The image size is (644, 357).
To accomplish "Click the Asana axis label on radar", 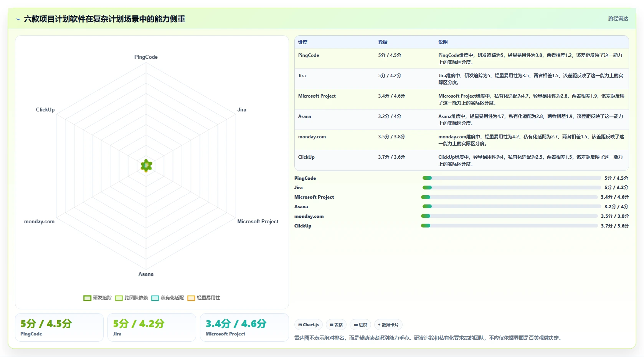I will tap(146, 274).
